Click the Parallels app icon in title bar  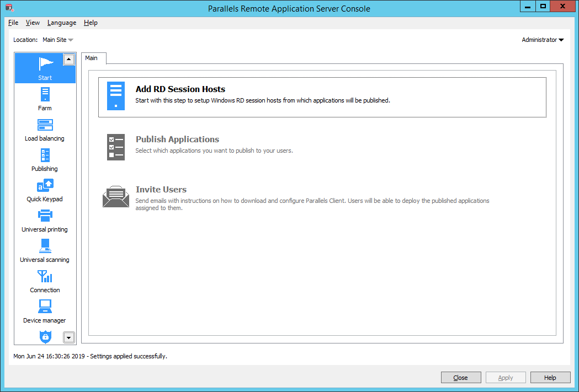click(x=9, y=8)
